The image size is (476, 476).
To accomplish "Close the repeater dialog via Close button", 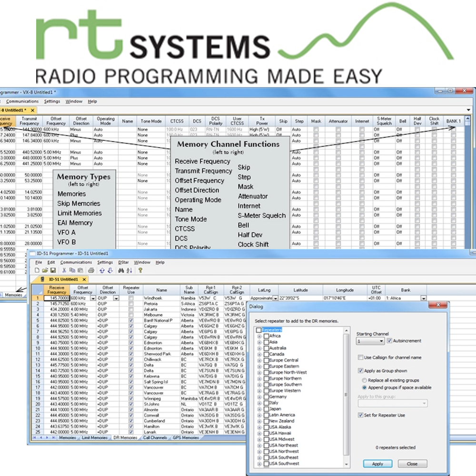I will 412,464.
